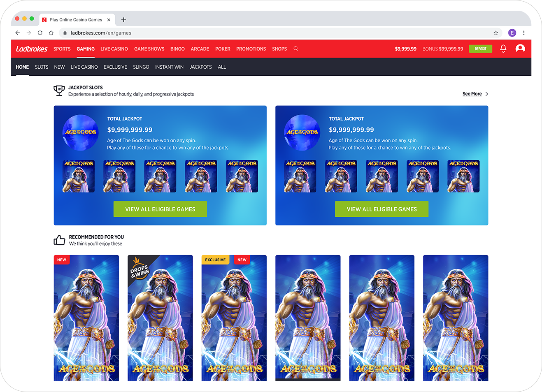Click the Ladbrokes logo
The width and height of the screenshot is (542, 392).
coord(32,49)
